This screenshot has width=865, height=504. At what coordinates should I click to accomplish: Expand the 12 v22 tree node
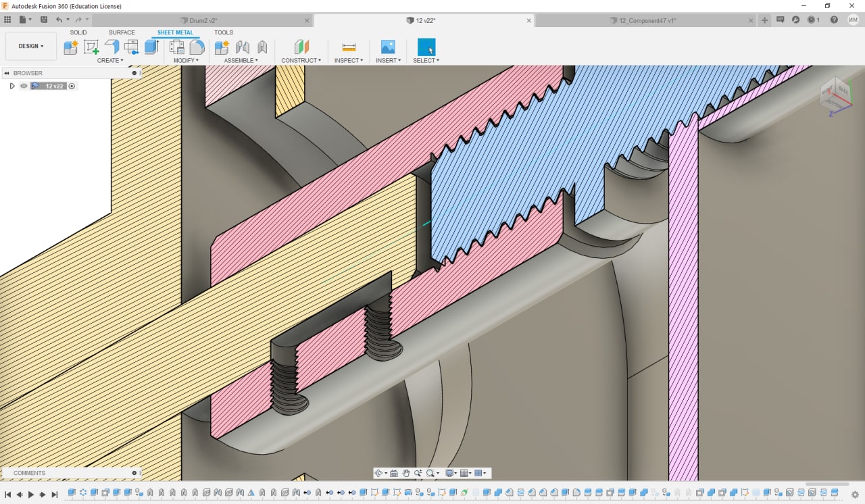pyautogui.click(x=12, y=86)
